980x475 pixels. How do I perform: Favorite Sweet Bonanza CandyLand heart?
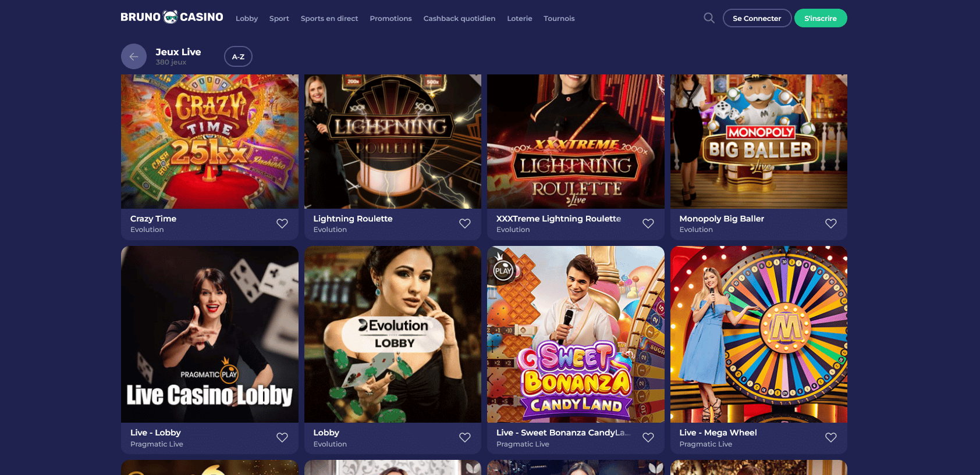tap(648, 438)
